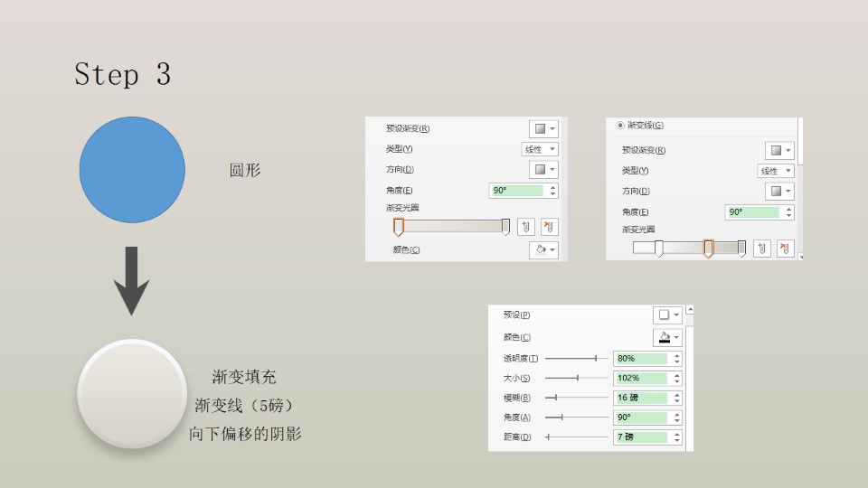The image size is (868, 488).
Task: Select the blue circle shape
Action: [132, 170]
